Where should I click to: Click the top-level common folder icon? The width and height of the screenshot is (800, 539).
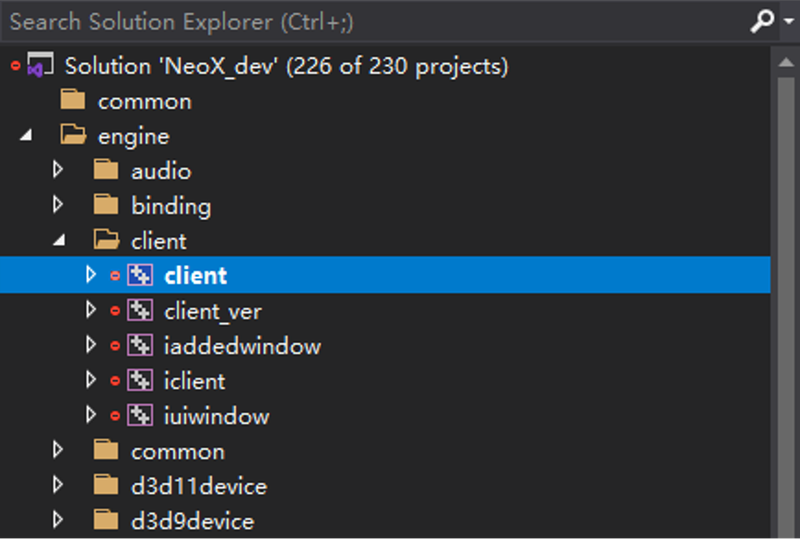[x=72, y=100]
